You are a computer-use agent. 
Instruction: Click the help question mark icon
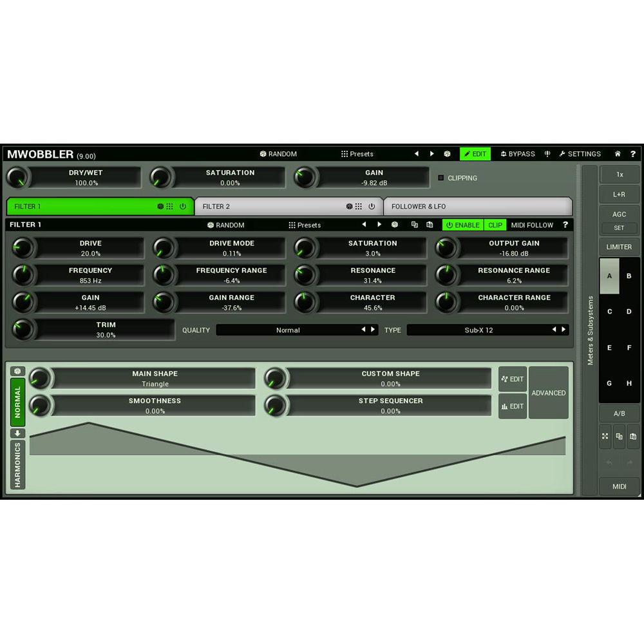pos(632,154)
